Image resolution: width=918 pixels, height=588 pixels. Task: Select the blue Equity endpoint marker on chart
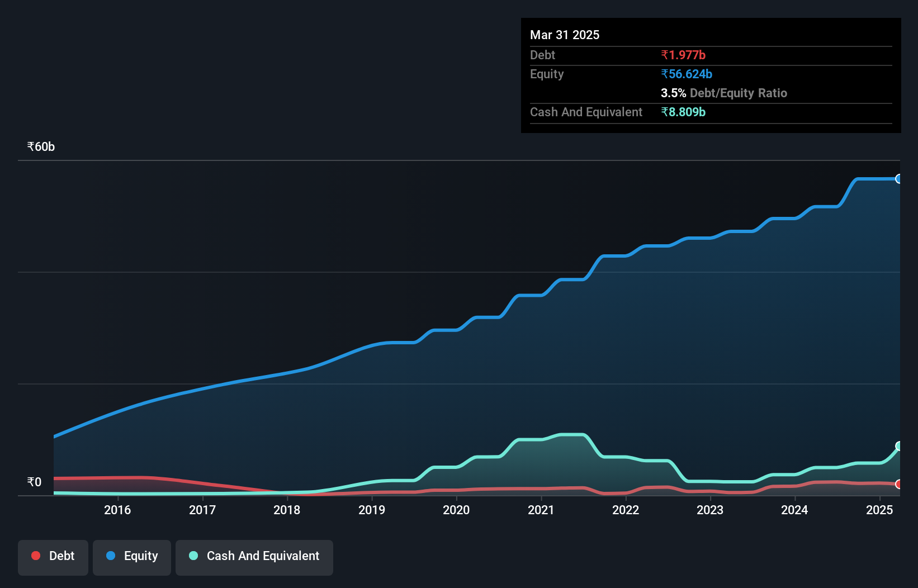click(x=899, y=178)
